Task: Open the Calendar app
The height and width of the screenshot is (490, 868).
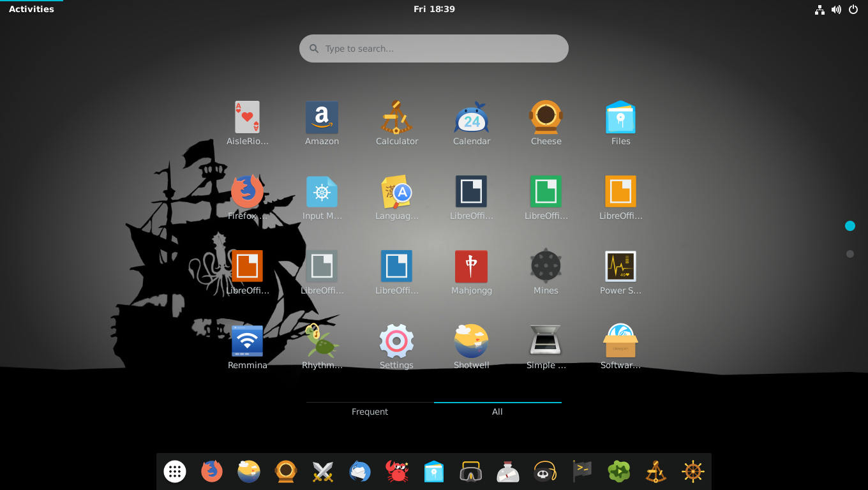Action: [x=472, y=123]
